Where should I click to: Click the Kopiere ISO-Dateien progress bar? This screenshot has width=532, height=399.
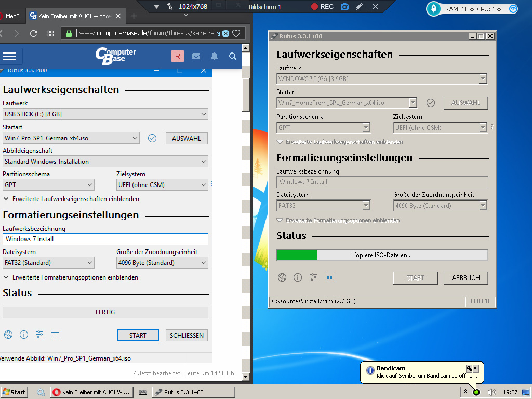click(382, 255)
